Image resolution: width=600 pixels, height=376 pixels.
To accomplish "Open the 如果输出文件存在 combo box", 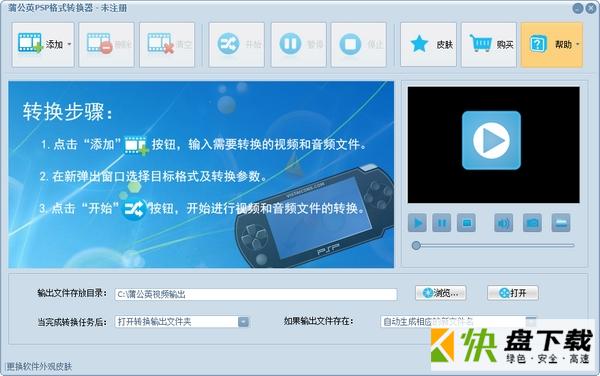I will (x=458, y=322).
